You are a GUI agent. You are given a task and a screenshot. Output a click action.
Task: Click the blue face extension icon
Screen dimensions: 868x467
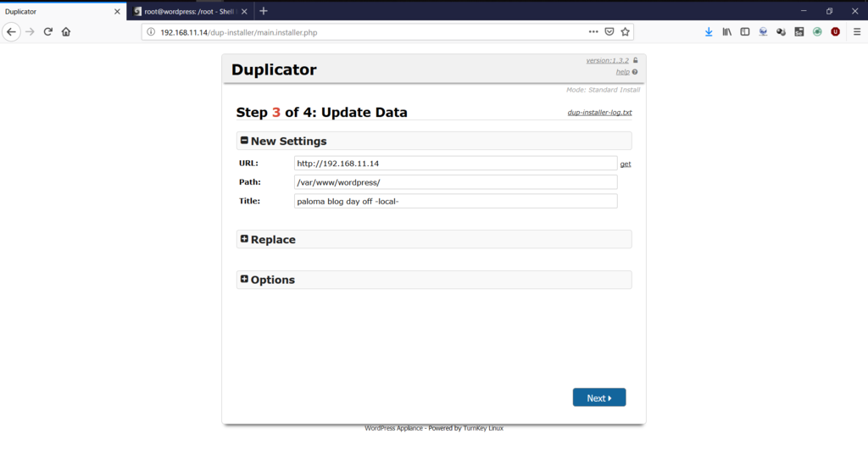(763, 32)
